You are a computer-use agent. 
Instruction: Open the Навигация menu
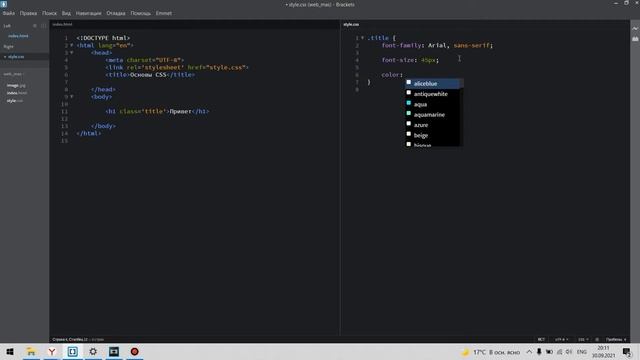tap(88, 13)
